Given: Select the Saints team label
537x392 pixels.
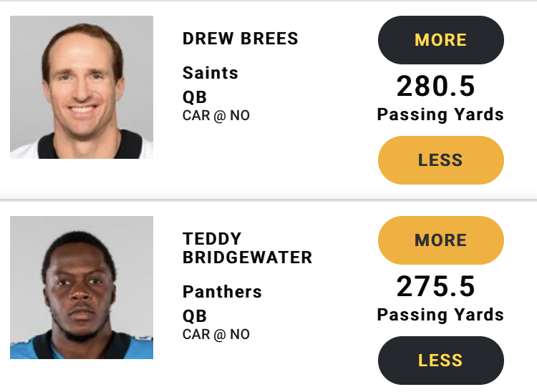Looking at the screenshot, I should (x=211, y=73).
